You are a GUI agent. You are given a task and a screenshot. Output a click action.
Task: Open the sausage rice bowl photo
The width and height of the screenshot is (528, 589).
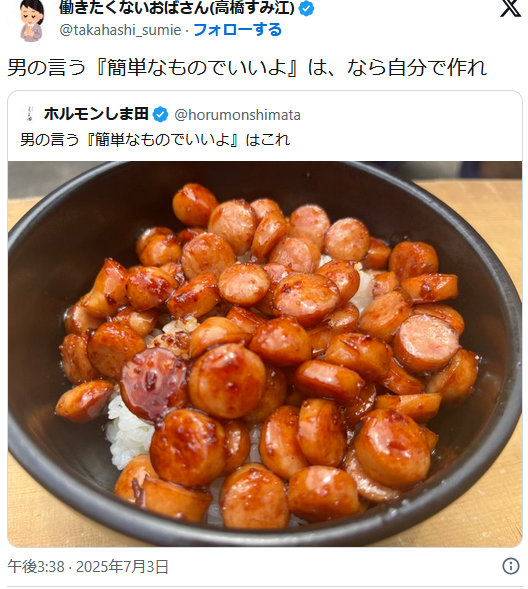click(265, 354)
